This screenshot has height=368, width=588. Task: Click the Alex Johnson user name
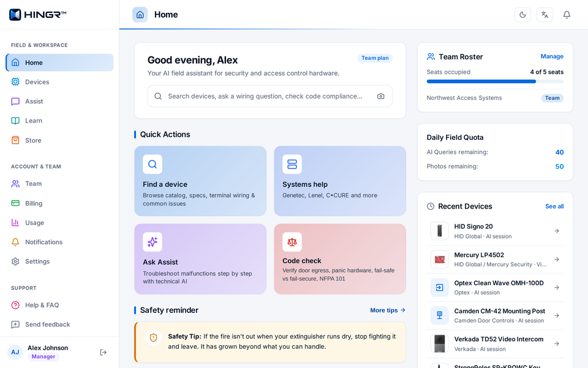(48, 348)
